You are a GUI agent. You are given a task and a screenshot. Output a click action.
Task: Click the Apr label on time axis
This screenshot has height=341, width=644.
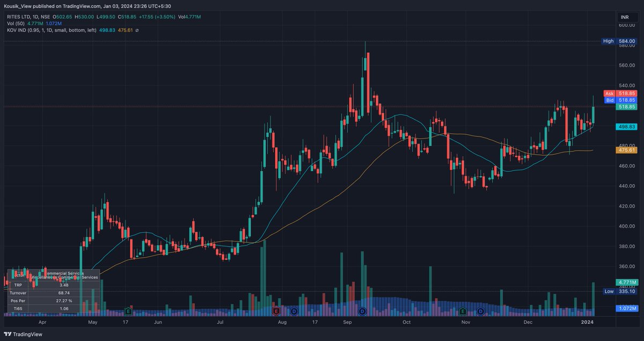43,322
